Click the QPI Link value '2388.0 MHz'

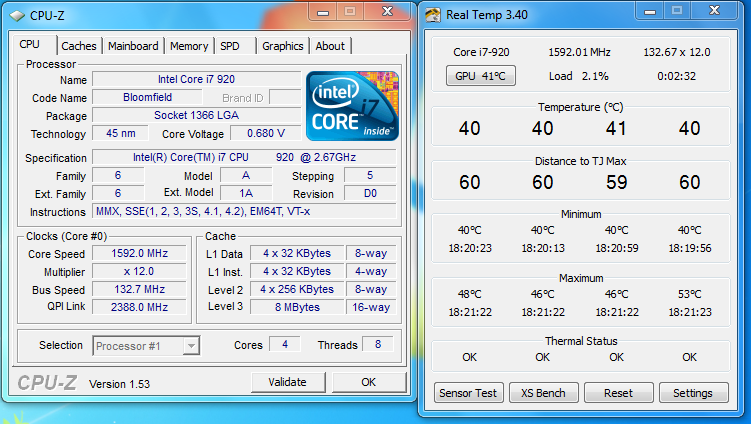[x=139, y=307]
